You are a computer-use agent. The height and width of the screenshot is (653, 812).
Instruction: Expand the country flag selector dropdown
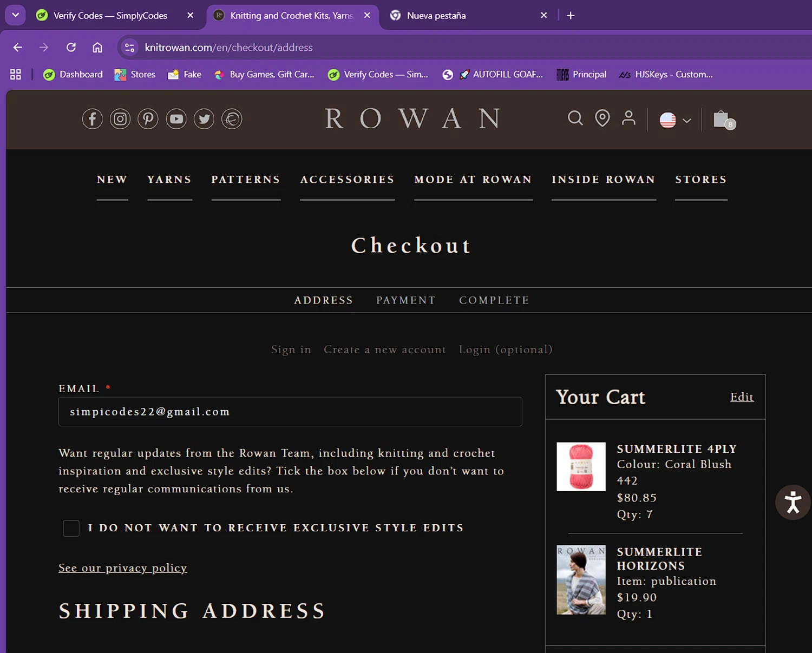(675, 120)
